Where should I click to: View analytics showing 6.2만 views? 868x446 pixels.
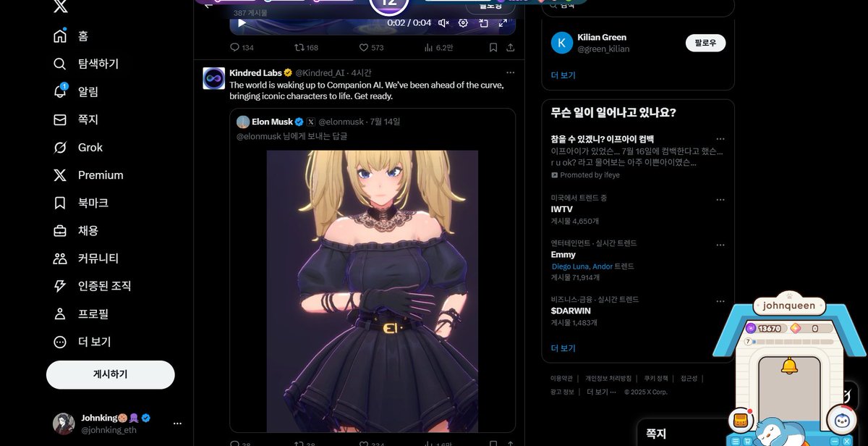tap(438, 48)
